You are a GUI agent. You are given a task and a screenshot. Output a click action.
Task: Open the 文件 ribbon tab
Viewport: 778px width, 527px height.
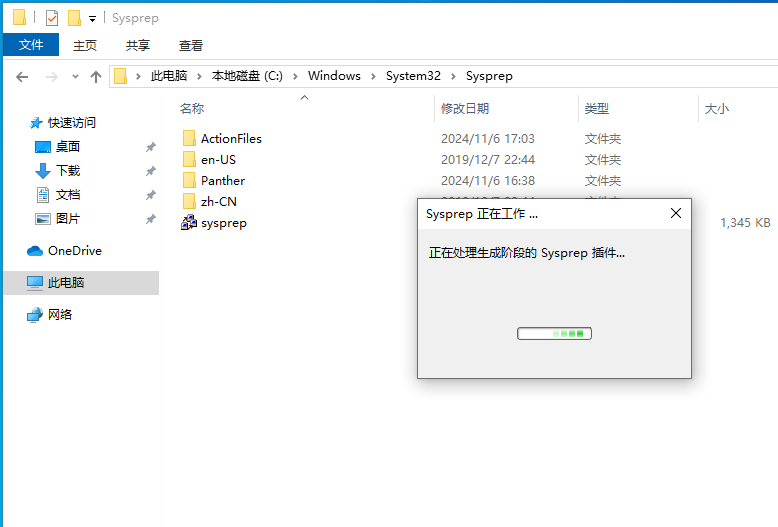tap(31, 45)
